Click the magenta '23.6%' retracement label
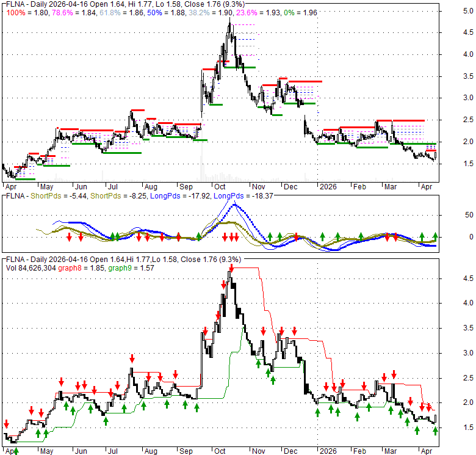 pos(247,13)
